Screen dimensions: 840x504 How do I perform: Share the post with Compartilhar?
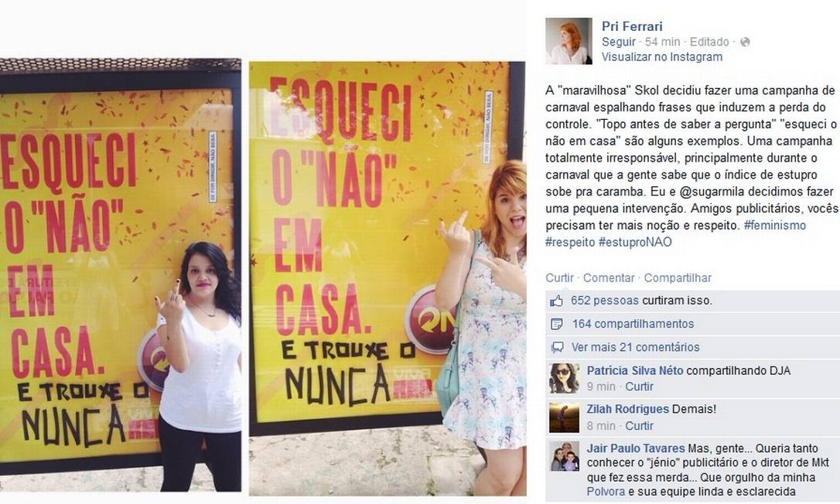(678, 278)
